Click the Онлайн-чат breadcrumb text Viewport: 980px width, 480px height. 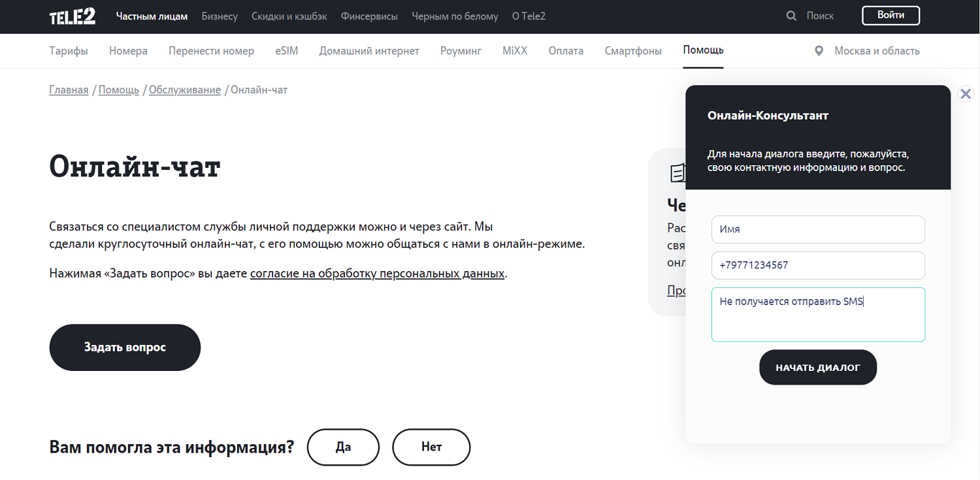tap(259, 89)
